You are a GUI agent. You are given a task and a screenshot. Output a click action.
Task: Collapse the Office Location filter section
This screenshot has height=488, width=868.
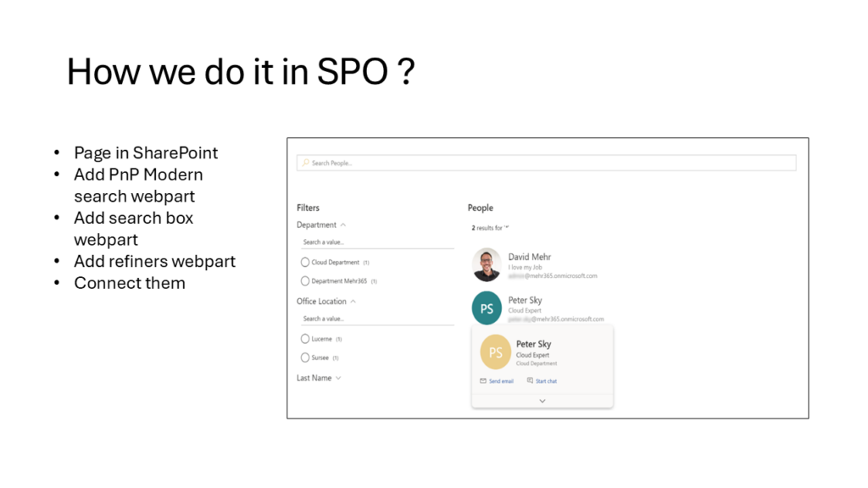tap(353, 302)
